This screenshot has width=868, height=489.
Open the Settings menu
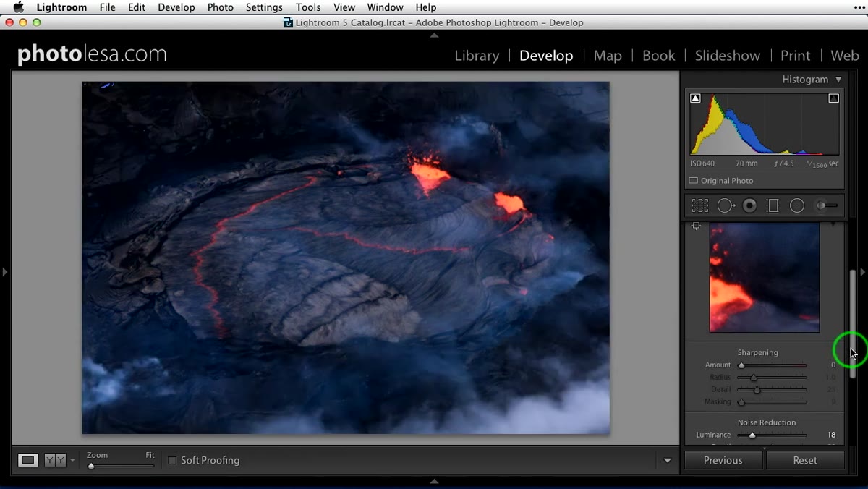(264, 7)
